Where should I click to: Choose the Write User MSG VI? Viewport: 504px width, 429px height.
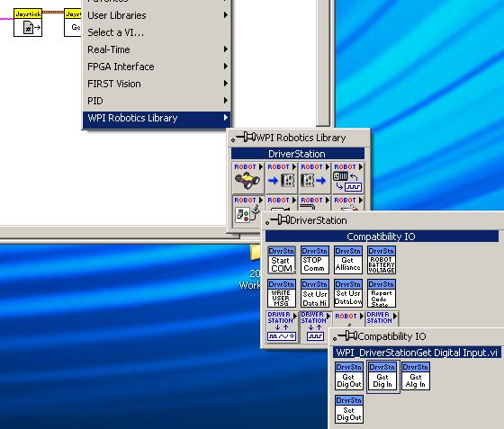click(x=282, y=293)
